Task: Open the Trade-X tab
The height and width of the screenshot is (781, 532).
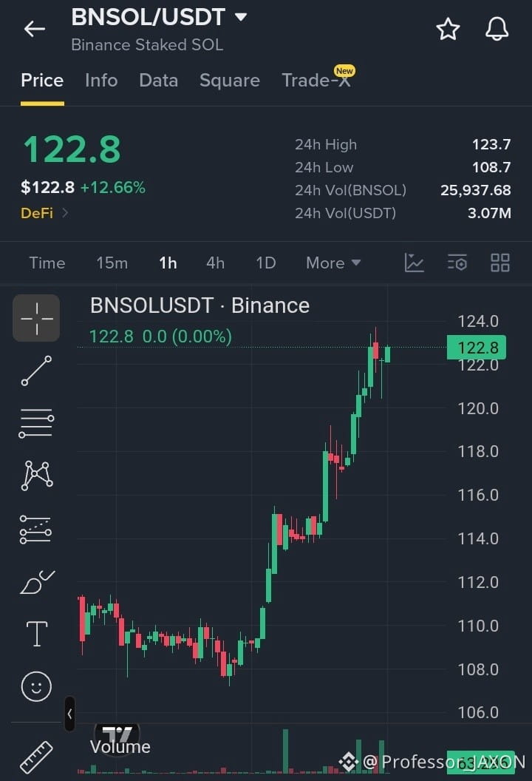Action: [x=316, y=80]
